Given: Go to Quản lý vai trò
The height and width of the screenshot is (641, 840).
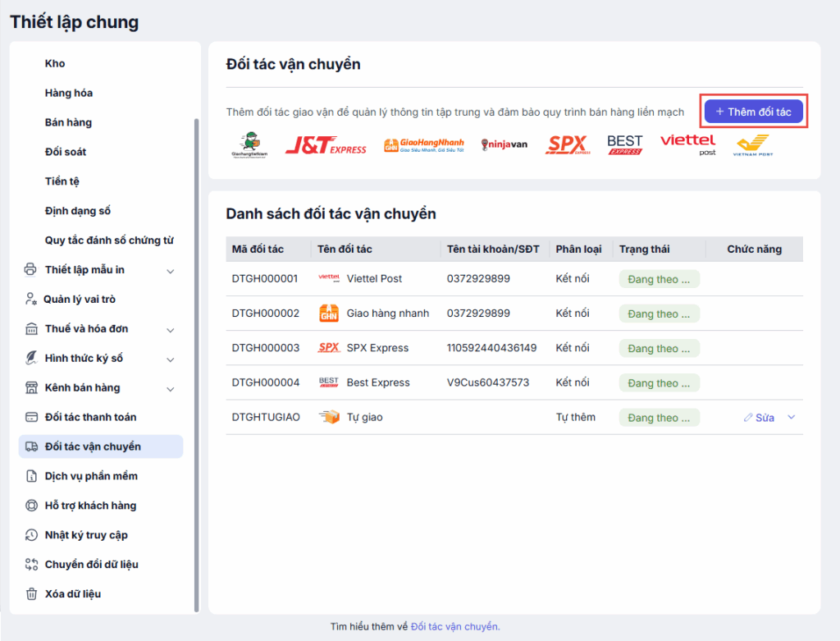Looking at the screenshot, I should (80, 300).
